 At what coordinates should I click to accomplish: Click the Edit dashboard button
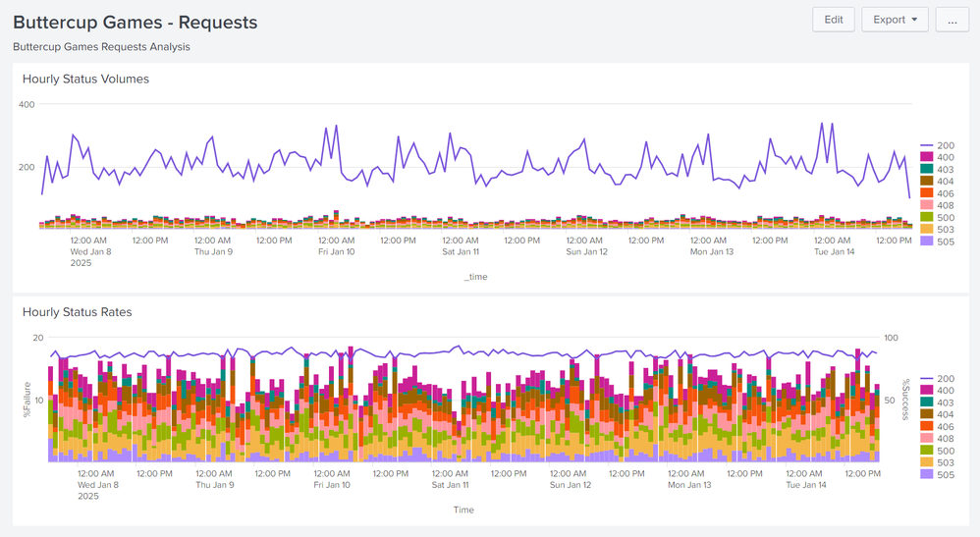point(833,20)
